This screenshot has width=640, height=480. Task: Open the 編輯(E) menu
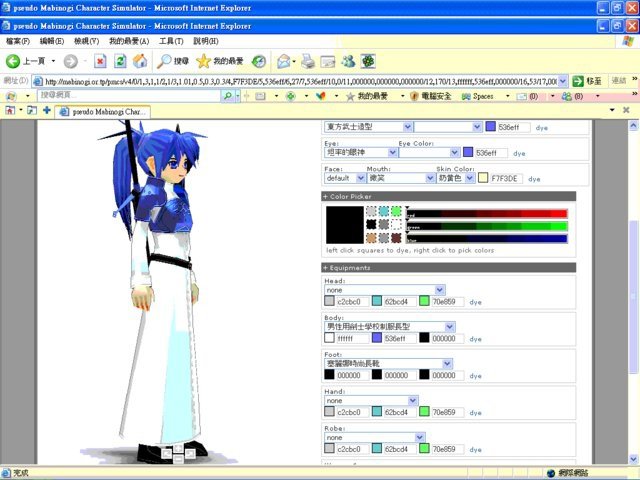click(51, 41)
